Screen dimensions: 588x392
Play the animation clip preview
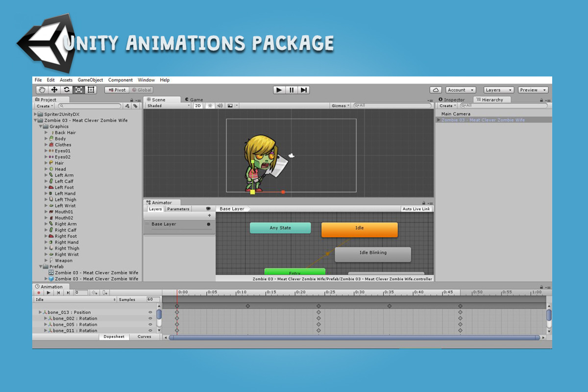(49, 293)
